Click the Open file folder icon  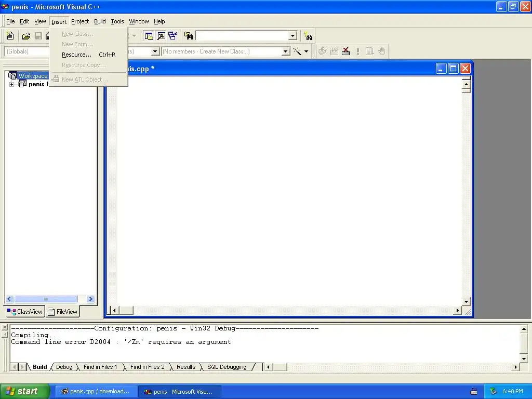point(26,36)
